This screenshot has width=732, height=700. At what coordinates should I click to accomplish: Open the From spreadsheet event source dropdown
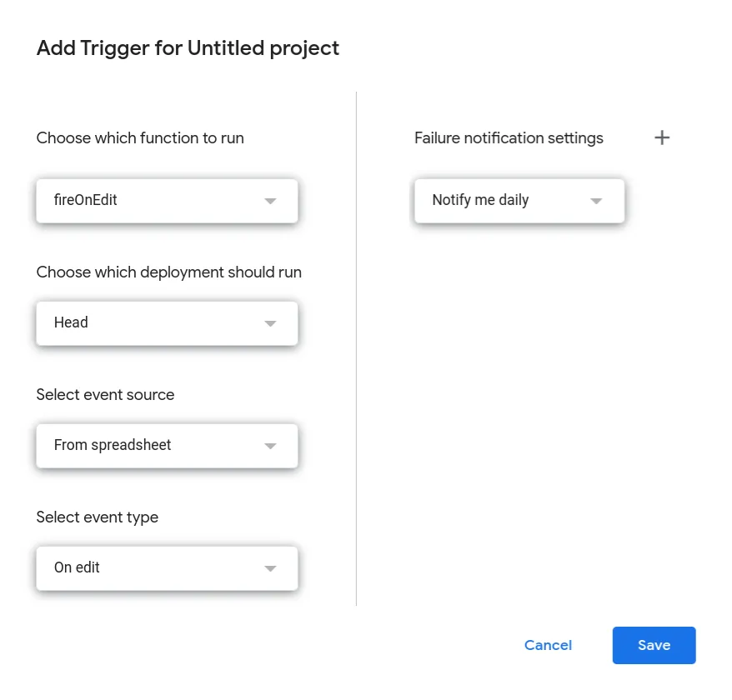click(167, 446)
